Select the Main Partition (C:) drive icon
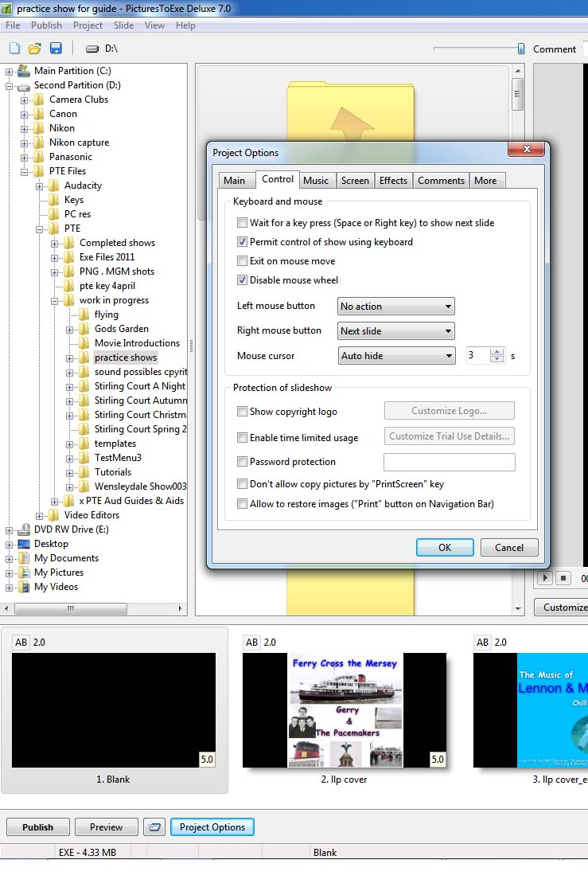Screen dimensions: 588x891 (23, 71)
